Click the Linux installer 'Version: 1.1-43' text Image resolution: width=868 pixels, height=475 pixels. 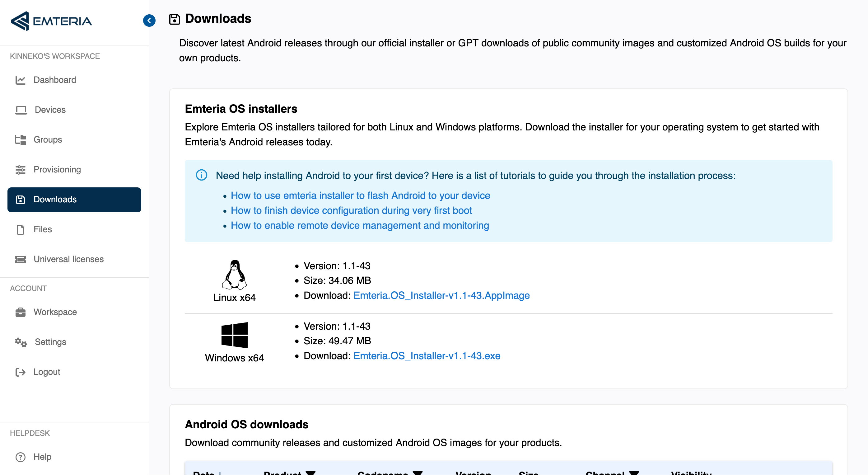pyautogui.click(x=337, y=266)
